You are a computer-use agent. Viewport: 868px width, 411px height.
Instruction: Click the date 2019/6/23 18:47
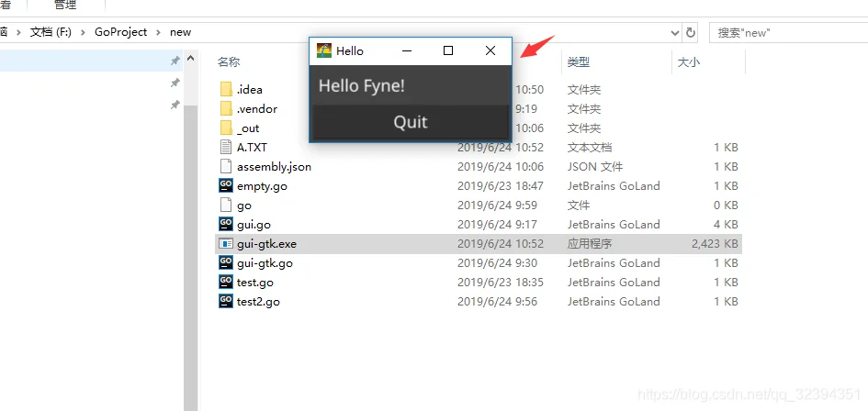coord(501,186)
